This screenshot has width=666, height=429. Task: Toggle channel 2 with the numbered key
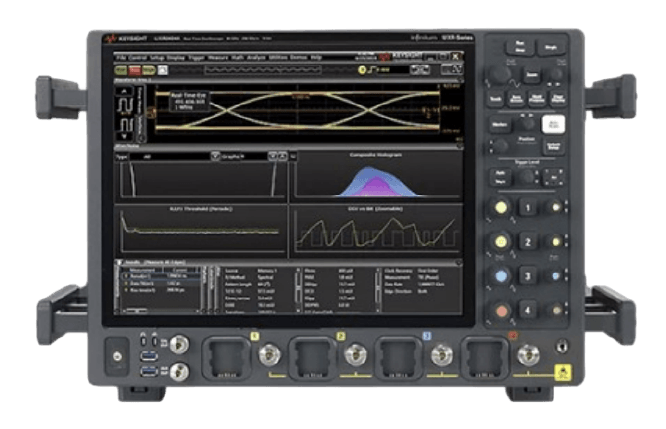(x=528, y=242)
